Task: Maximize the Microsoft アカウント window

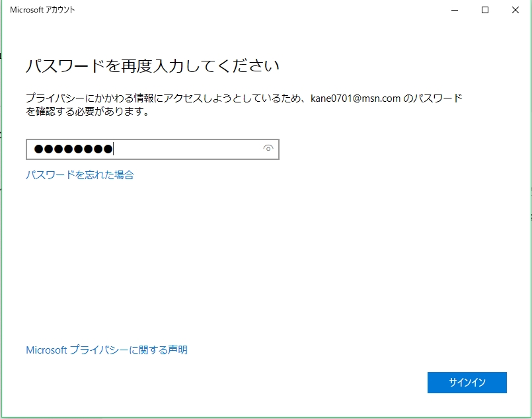Action: coord(485,10)
